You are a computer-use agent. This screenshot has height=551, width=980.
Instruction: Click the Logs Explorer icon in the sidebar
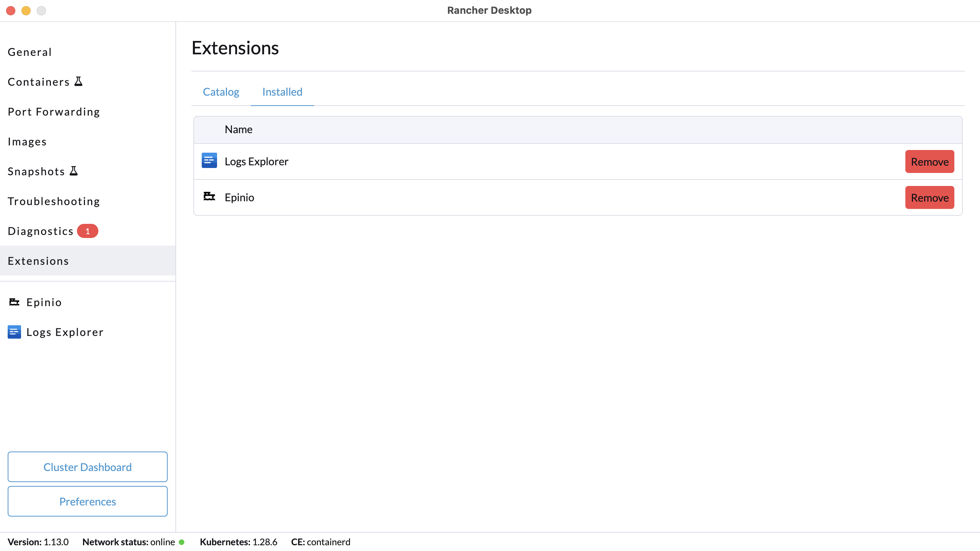point(14,332)
